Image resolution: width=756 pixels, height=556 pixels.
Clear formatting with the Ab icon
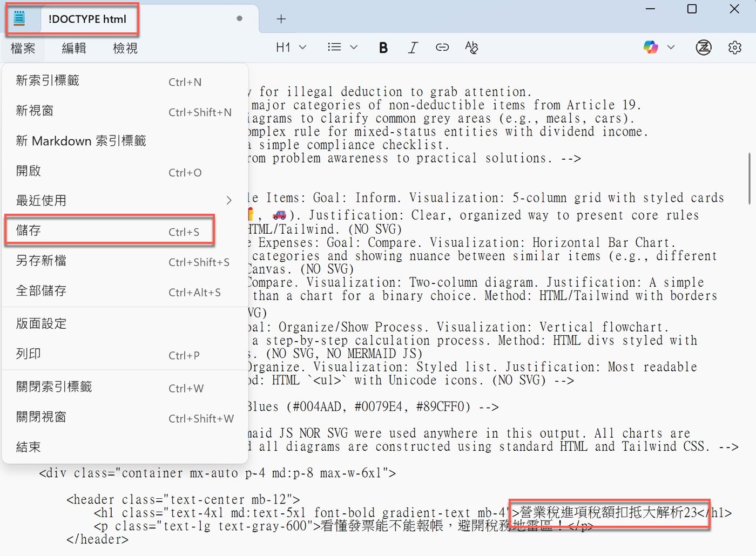point(471,48)
